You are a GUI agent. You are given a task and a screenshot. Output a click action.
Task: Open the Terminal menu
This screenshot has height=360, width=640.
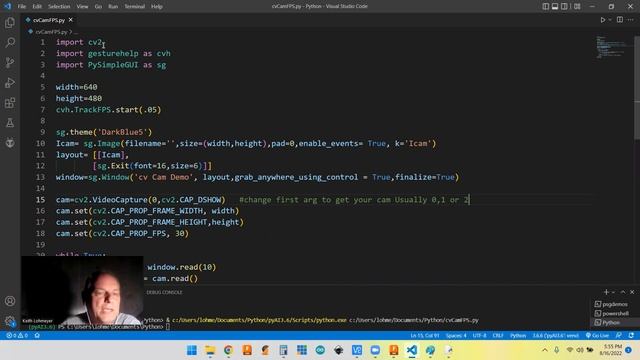click(x=135, y=6)
